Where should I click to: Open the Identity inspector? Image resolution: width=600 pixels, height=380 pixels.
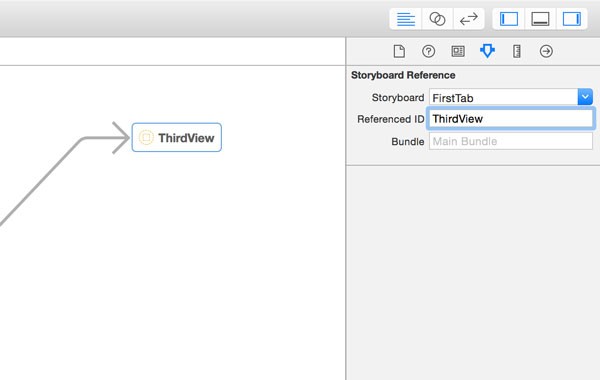coord(458,51)
